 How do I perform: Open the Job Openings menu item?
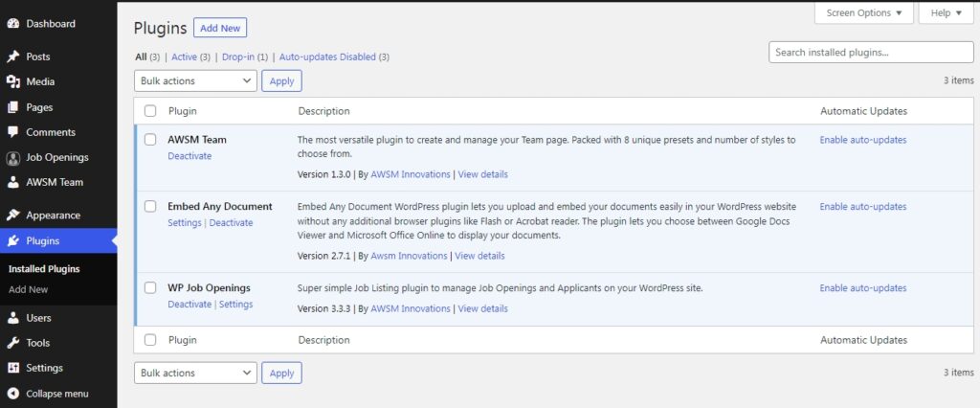[57, 158]
